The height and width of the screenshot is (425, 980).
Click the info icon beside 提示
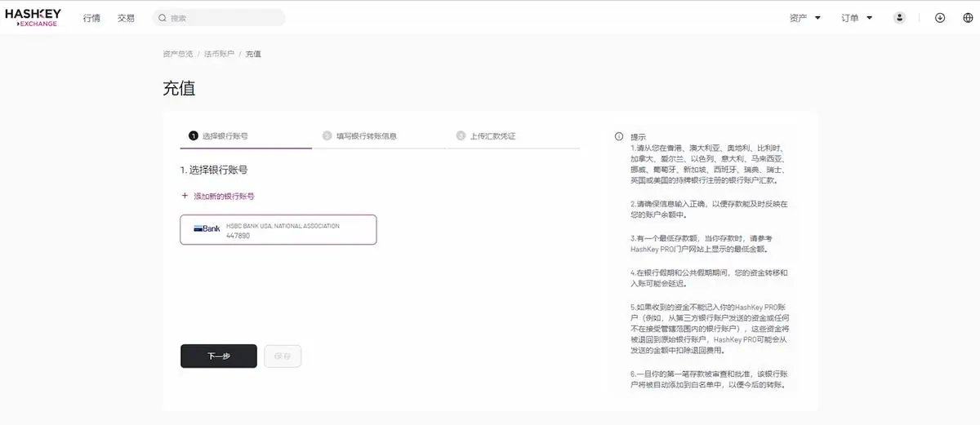pos(619,137)
